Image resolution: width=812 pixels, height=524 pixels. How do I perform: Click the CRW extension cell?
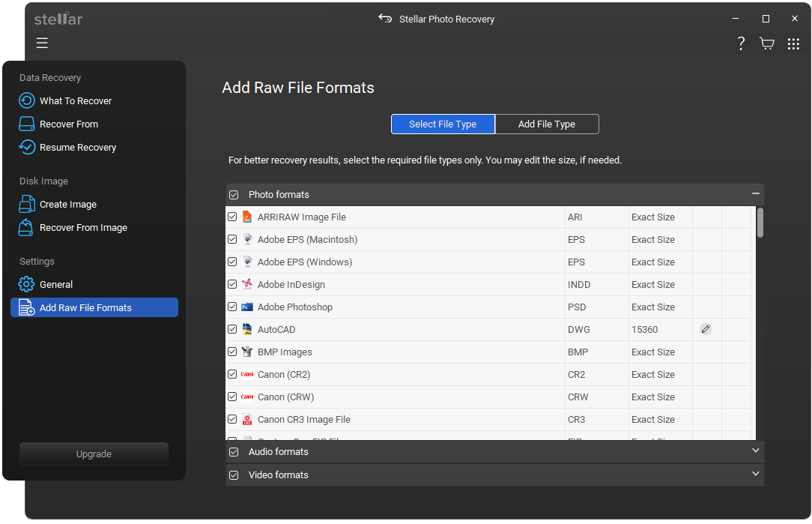pos(596,397)
